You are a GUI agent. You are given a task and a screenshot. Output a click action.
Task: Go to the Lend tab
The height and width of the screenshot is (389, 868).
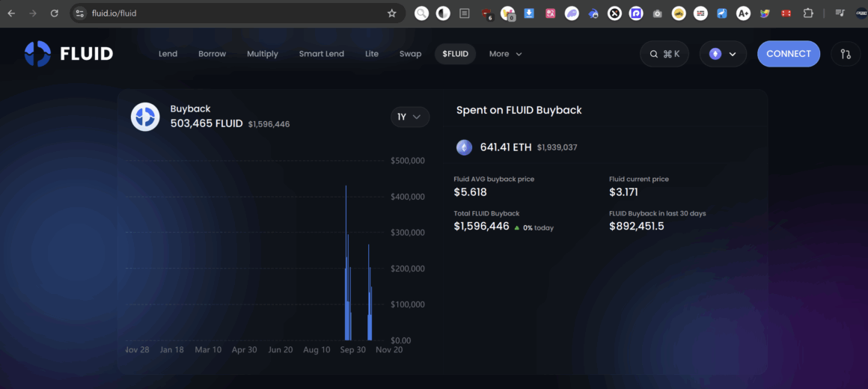click(x=168, y=54)
